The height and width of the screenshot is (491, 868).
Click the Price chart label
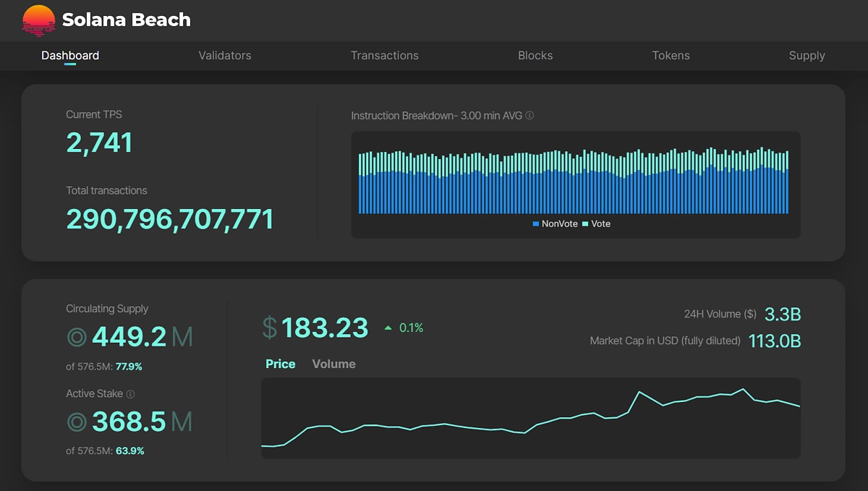[x=280, y=364]
